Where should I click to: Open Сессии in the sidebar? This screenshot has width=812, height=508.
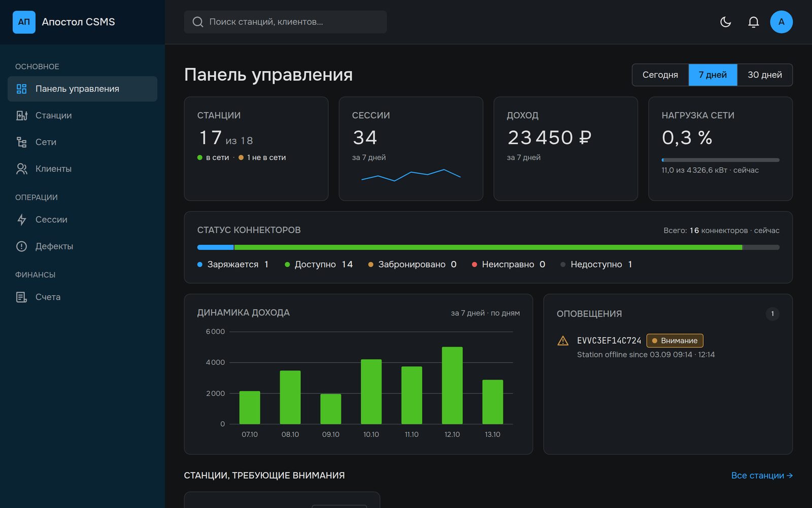[x=82, y=219]
